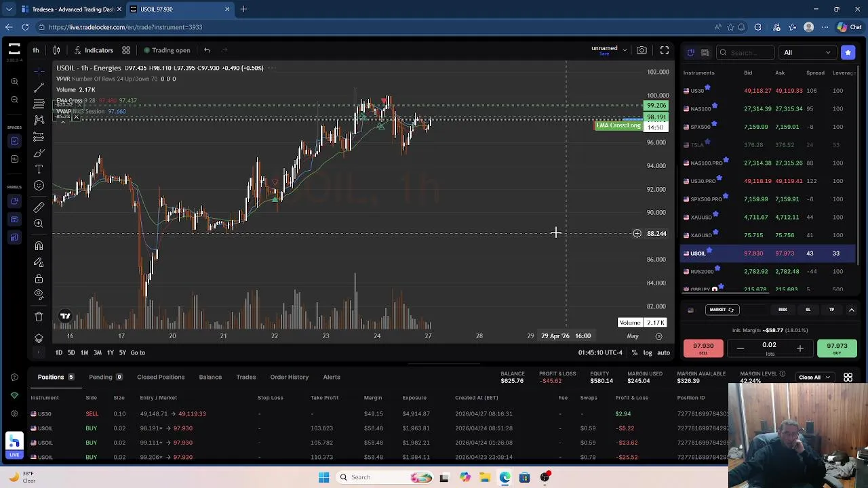Open the Balance tab
Screen dimensions: 868x488
click(210, 377)
